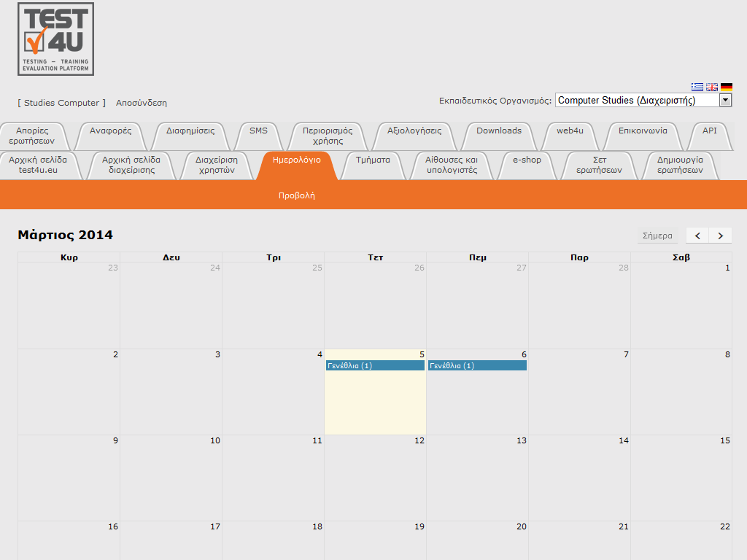
Task: Select day 13 in the calendar
Action: point(477,478)
